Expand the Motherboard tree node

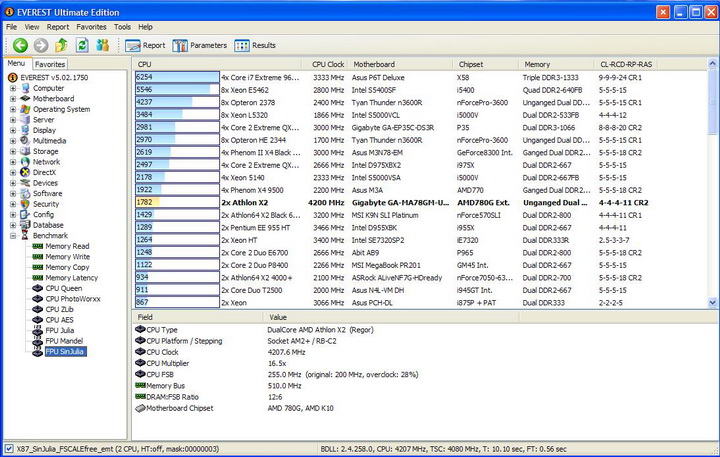13,99
